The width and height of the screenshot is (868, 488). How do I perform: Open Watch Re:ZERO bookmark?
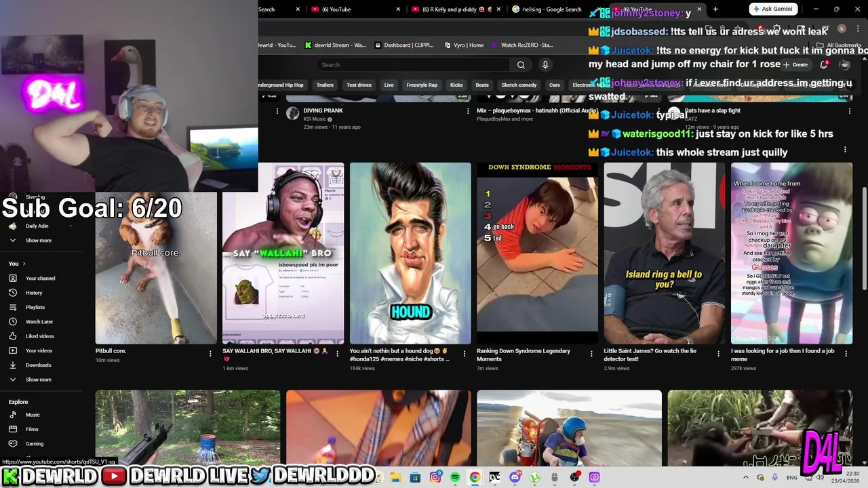(521, 45)
